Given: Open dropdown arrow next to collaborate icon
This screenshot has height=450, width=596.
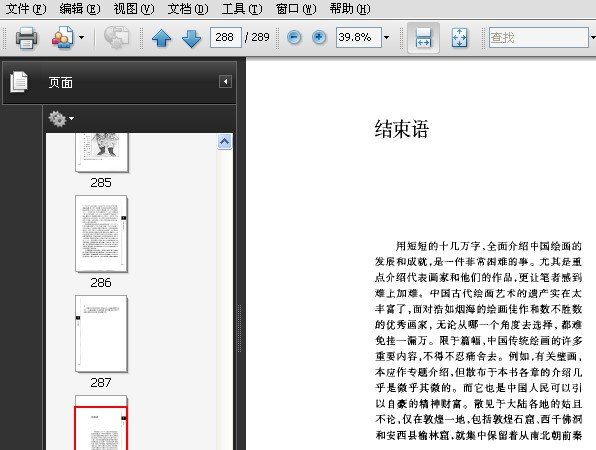Looking at the screenshot, I should [81, 37].
